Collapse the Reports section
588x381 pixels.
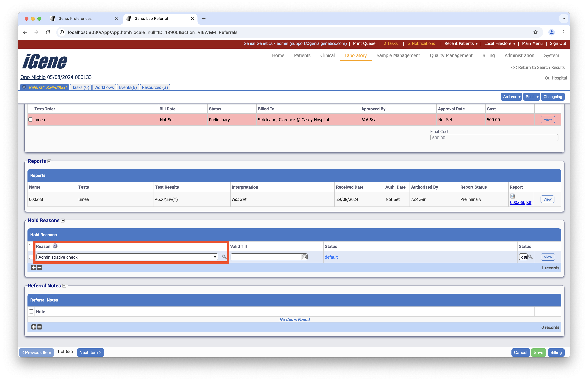click(49, 161)
